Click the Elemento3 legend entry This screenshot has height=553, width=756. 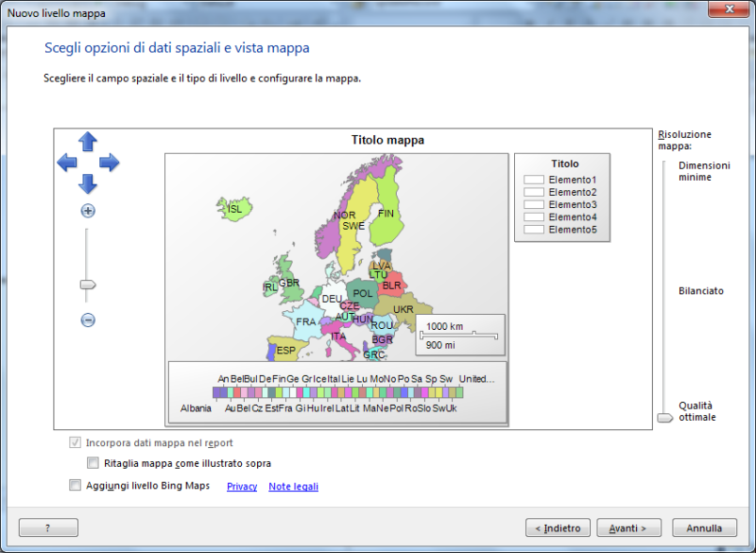[559, 204]
